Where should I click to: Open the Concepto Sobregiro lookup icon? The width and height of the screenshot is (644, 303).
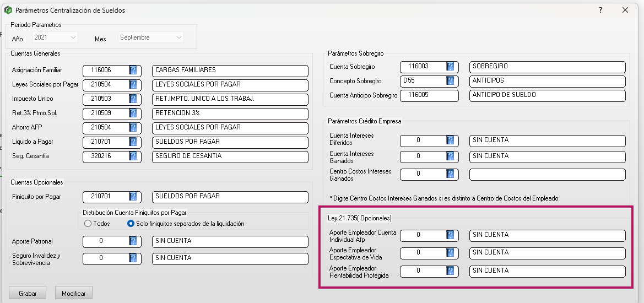pyautogui.click(x=450, y=81)
